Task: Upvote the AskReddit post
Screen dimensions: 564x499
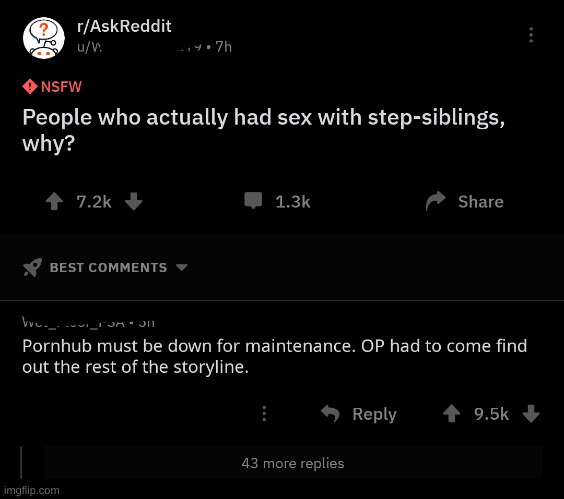Action: (54, 201)
